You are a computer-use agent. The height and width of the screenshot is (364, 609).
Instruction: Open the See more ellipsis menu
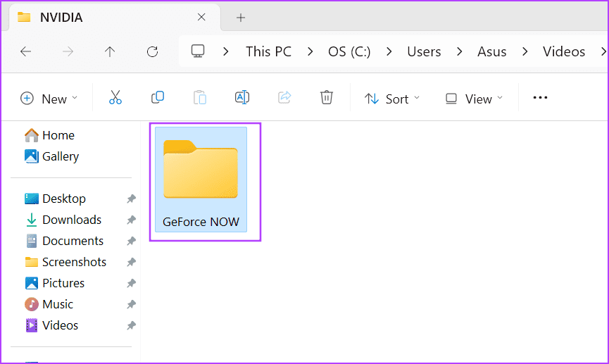click(x=540, y=97)
